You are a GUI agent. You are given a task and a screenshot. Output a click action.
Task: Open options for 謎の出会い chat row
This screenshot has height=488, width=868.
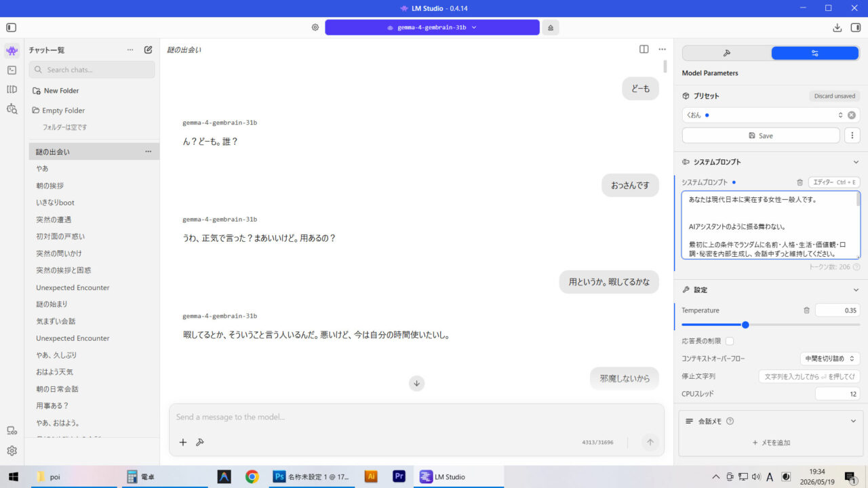149,151
